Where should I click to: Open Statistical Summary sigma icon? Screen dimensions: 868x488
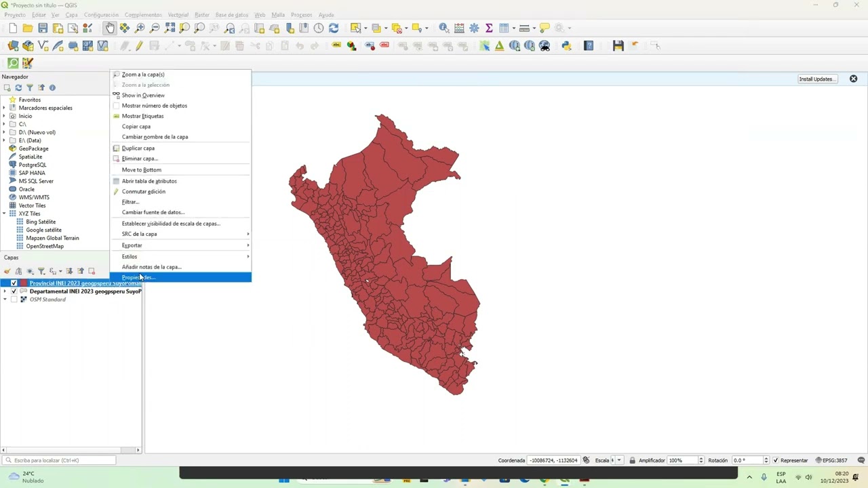[489, 28]
